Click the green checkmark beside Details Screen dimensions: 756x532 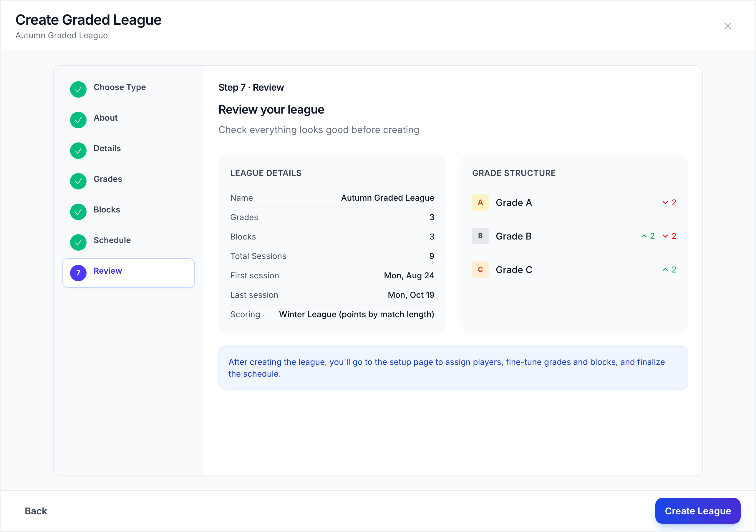click(78, 150)
